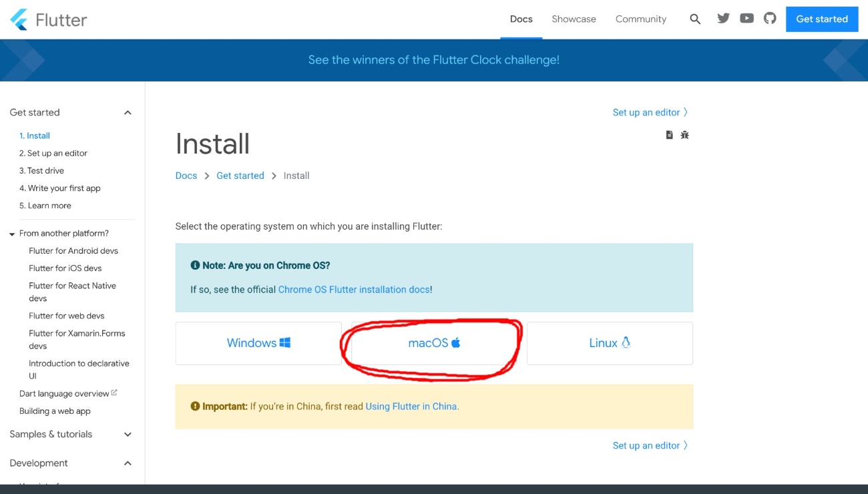
Task: Open Chrome OS Flutter installation docs link
Action: tap(354, 290)
